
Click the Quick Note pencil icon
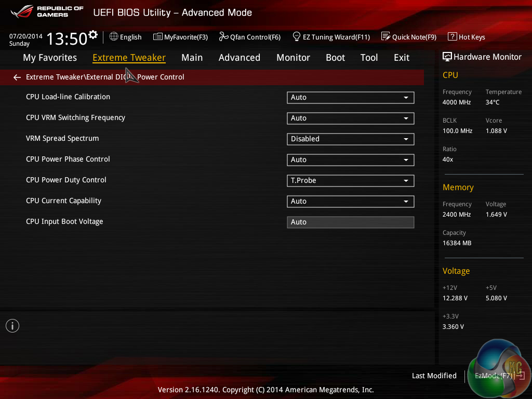pyautogui.click(x=386, y=36)
